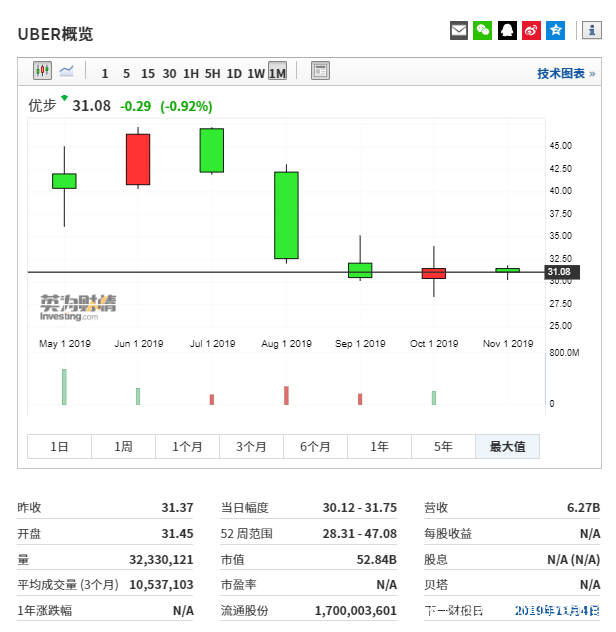616x632 pixels.
Task: Select the 1D interval
Action: tap(234, 74)
